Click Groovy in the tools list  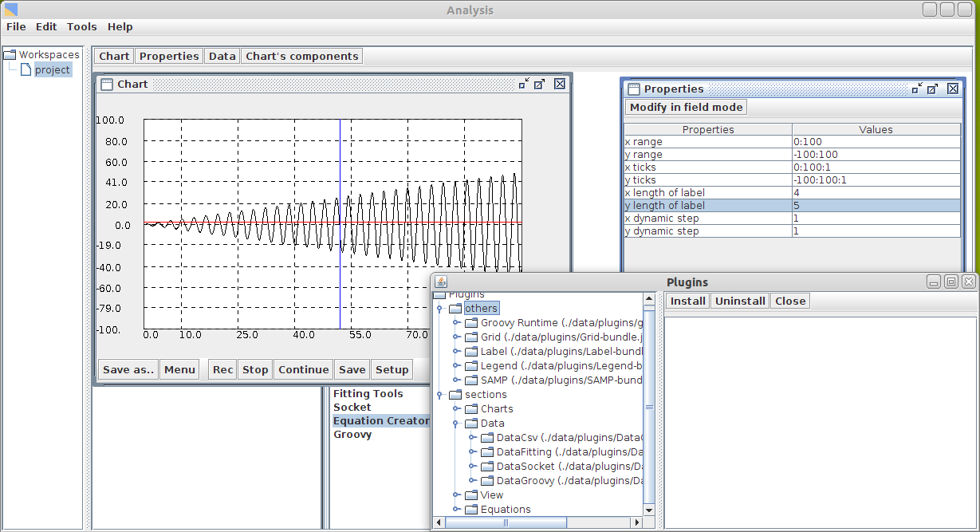pos(352,435)
